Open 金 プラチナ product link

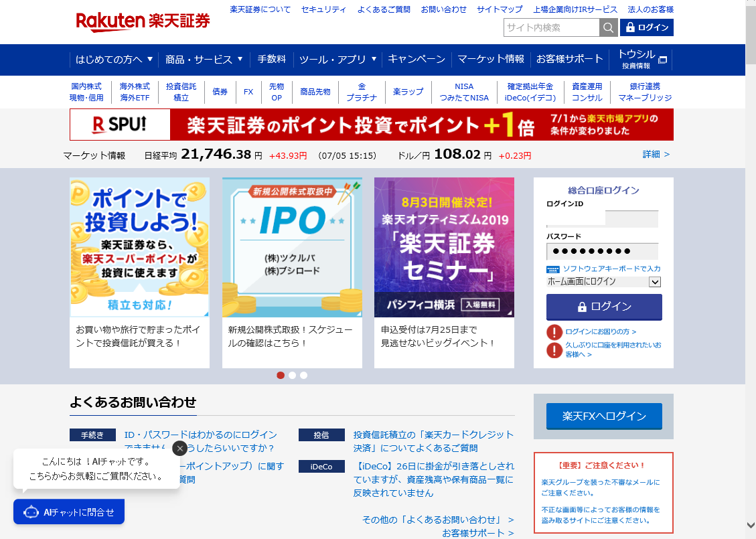(x=362, y=92)
